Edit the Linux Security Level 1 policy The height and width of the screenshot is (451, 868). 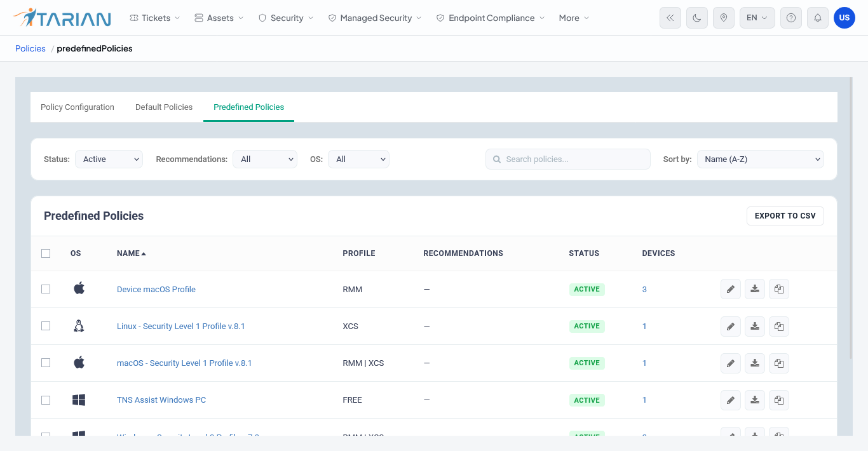click(731, 326)
